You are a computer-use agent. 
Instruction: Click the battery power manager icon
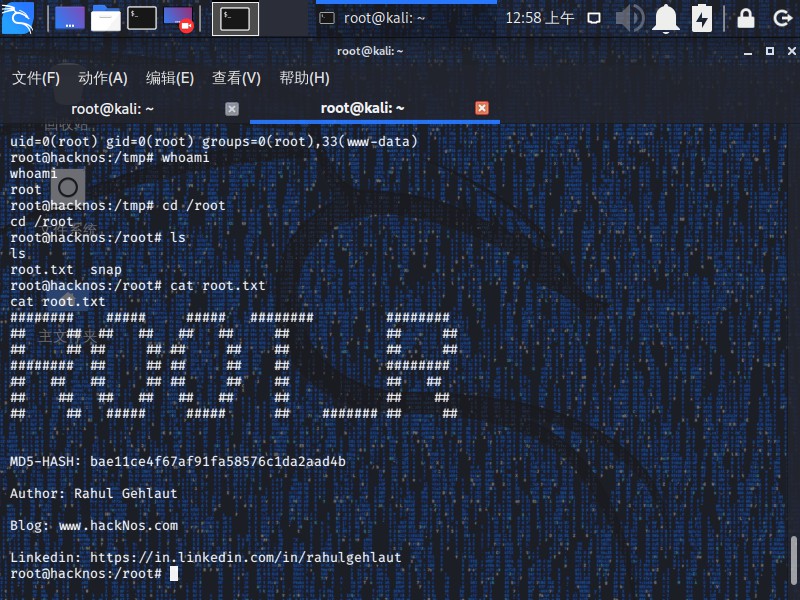(x=702, y=18)
